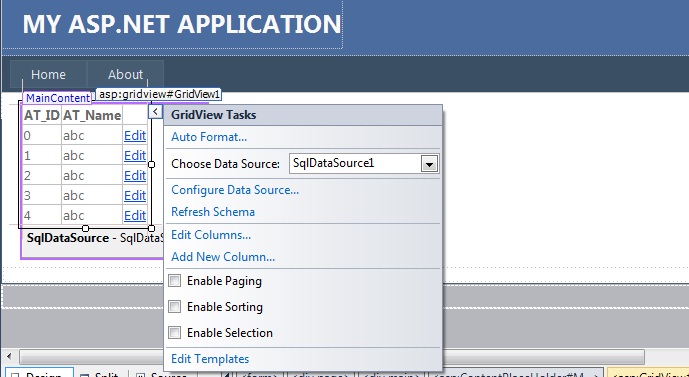Click abc cell in row 4

pos(92,216)
